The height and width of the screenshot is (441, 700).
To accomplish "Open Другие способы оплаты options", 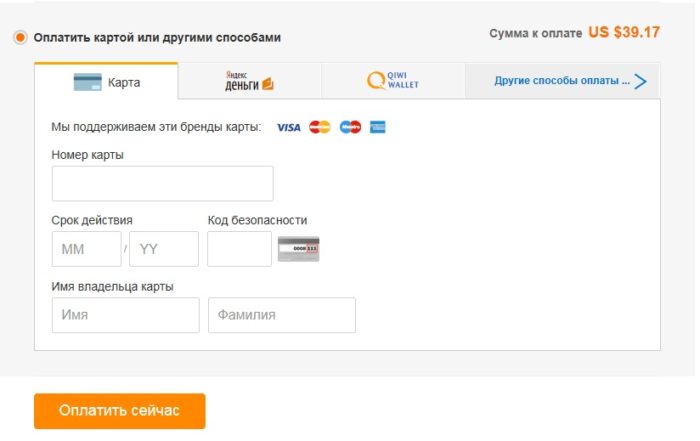I will 562,81.
